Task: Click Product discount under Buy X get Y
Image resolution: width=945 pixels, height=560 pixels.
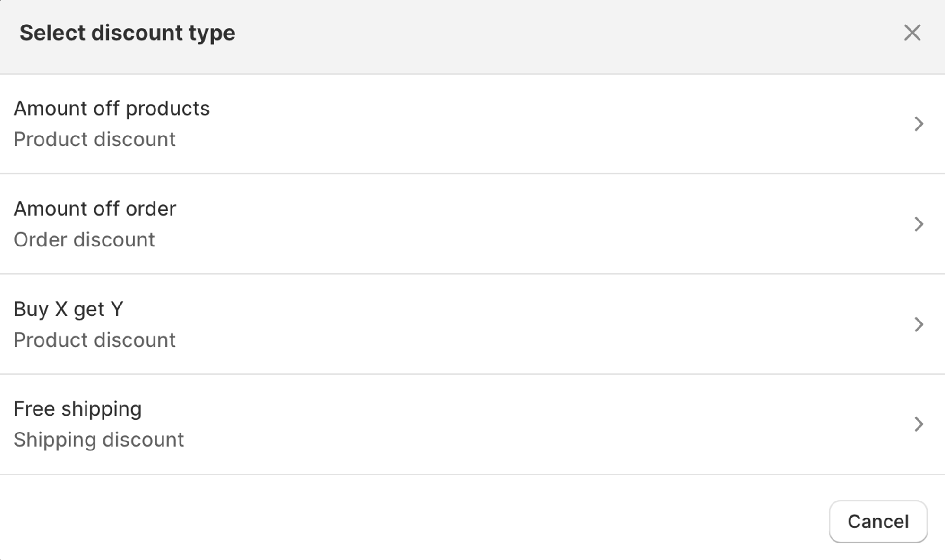Action: tap(94, 340)
